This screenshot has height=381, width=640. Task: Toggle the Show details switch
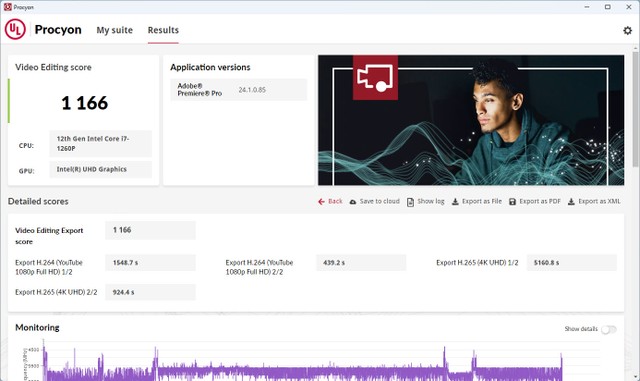(x=608, y=329)
